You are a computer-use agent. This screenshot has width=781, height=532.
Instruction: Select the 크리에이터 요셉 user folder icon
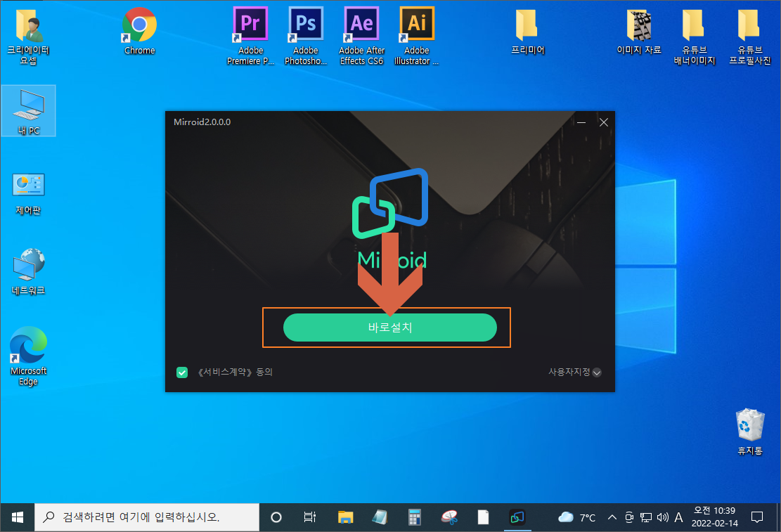[x=28, y=38]
